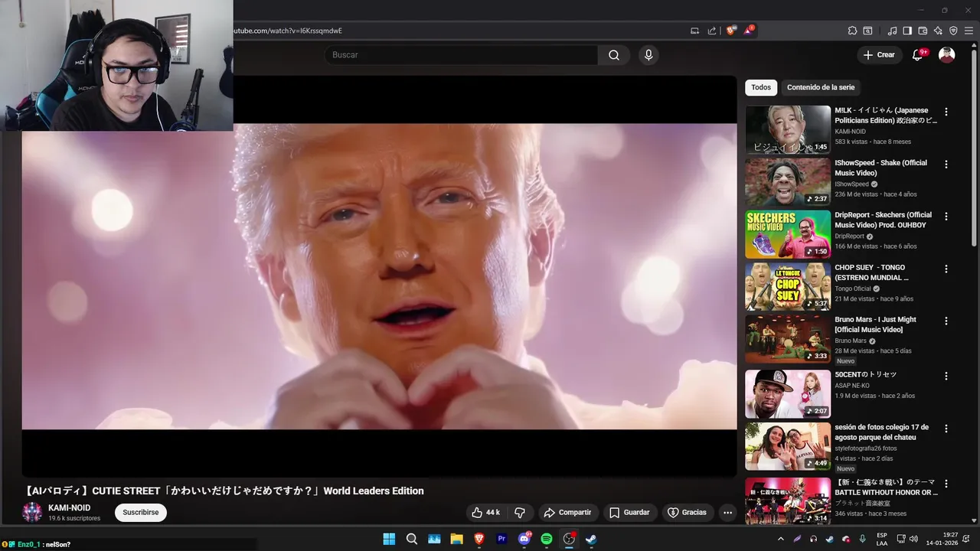Image resolution: width=980 pixels, height=551 pixels.
Task: Open Spotify from taskbar
Action: point(547,539)
